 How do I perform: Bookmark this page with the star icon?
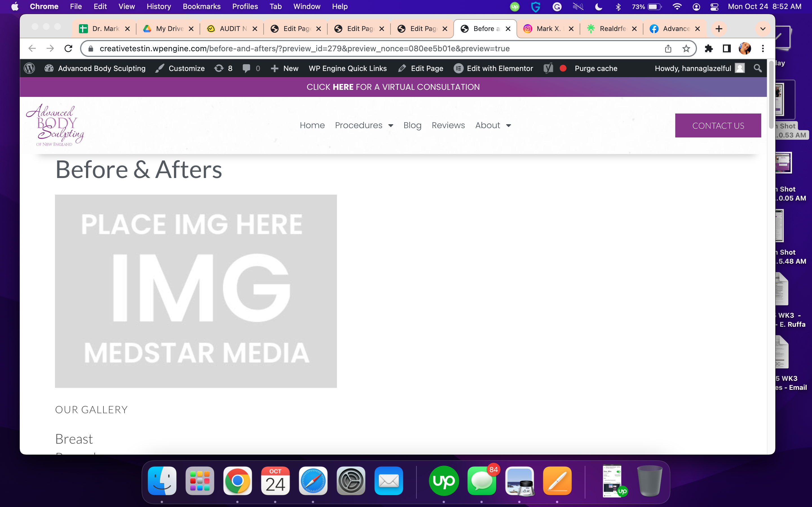(686, 49)
